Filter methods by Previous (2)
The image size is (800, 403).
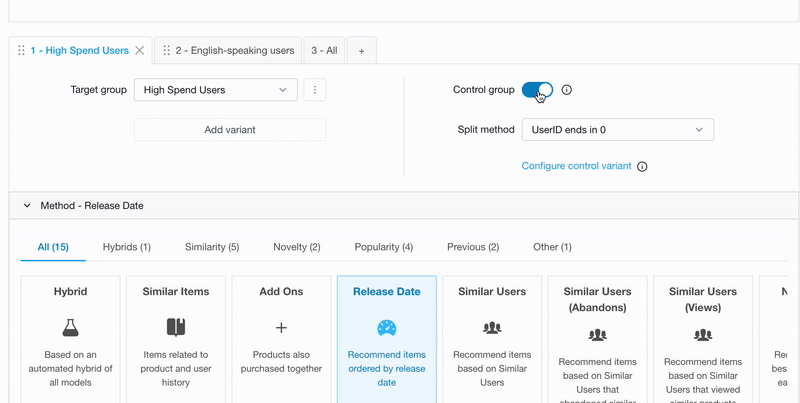473,247
